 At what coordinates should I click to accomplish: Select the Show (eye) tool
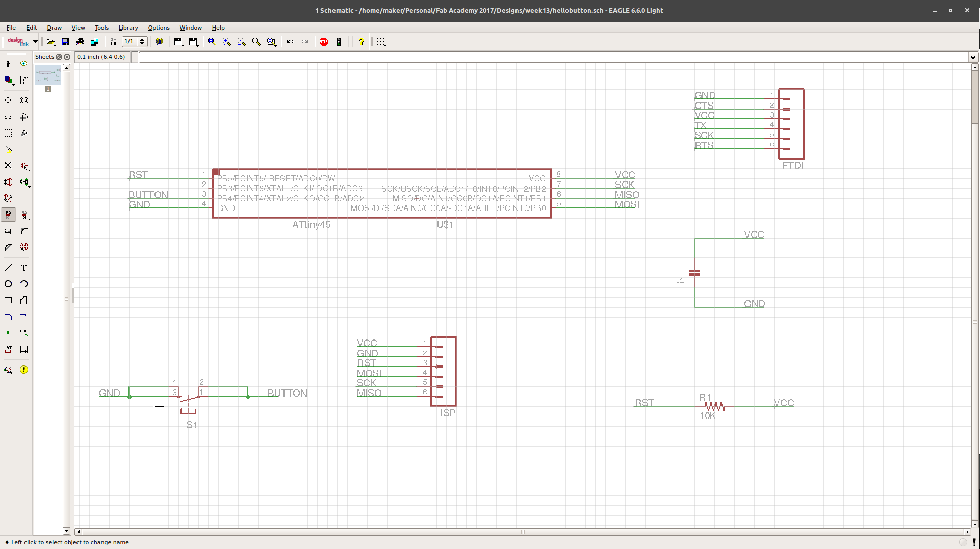(24, 64)
